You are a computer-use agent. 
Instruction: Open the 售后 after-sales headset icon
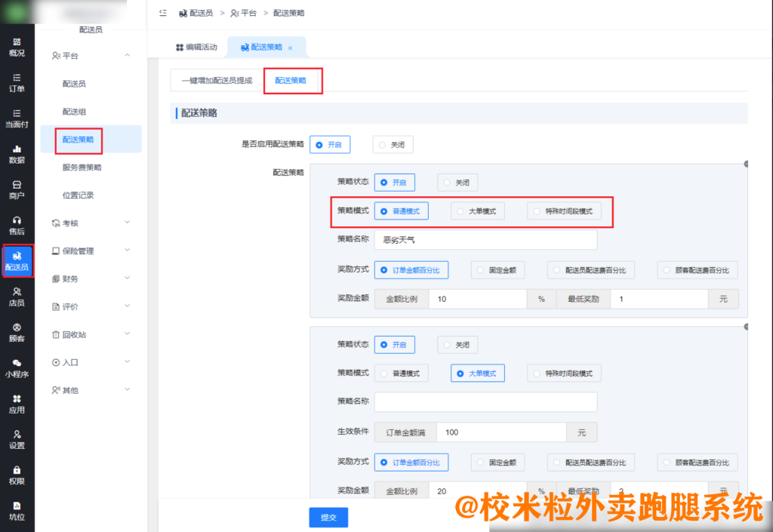point(17,225)
